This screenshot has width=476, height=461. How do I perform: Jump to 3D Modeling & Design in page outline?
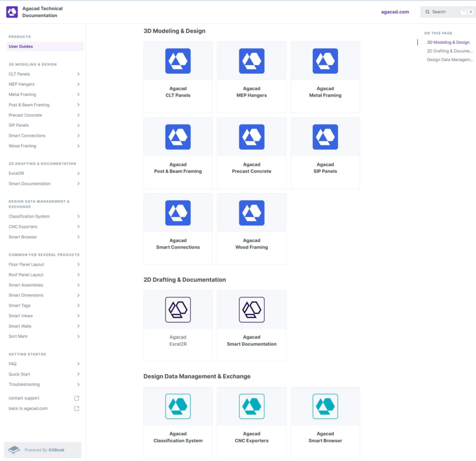pyautogui.click(x=448, y=42)
